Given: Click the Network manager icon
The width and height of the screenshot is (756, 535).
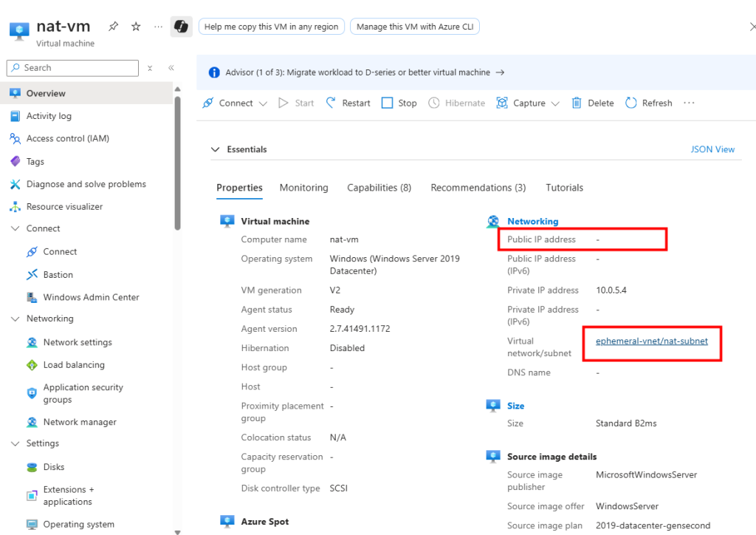Looking at the screenshot, I should pos(32,422).
